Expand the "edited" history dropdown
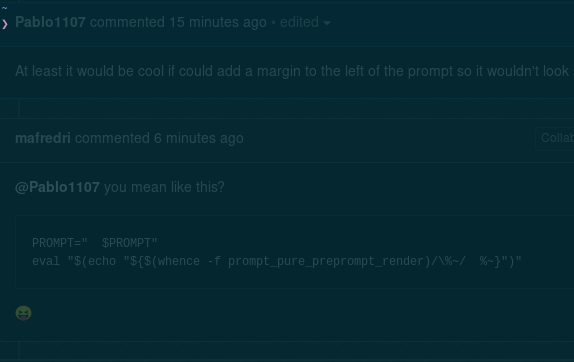 tap(305, 22)
